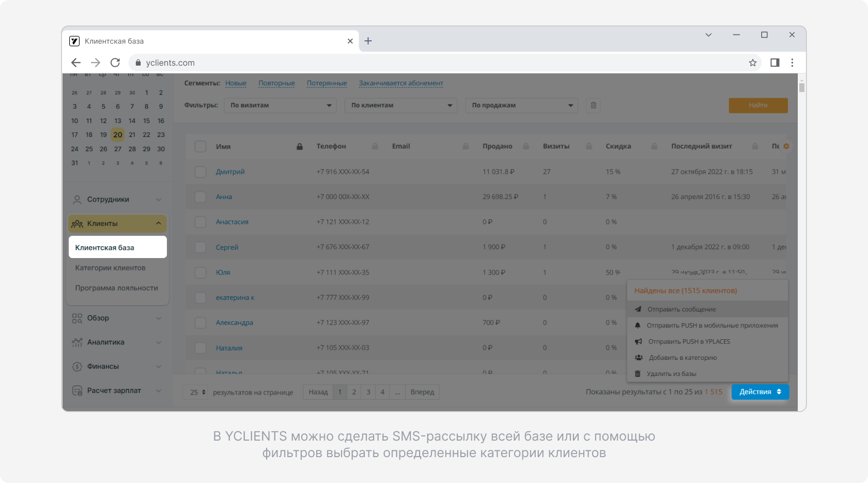Select day 13 in the sidebar calendar
This screenshot has height=483, width=868.
(118, 121)
